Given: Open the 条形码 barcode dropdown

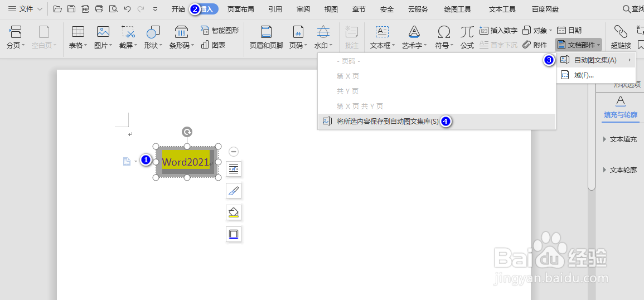Looking at the screenshot, I should coord(182,37).
